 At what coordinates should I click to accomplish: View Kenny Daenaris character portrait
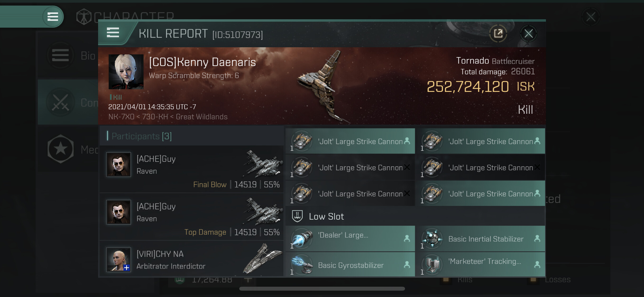pos(126,72)
